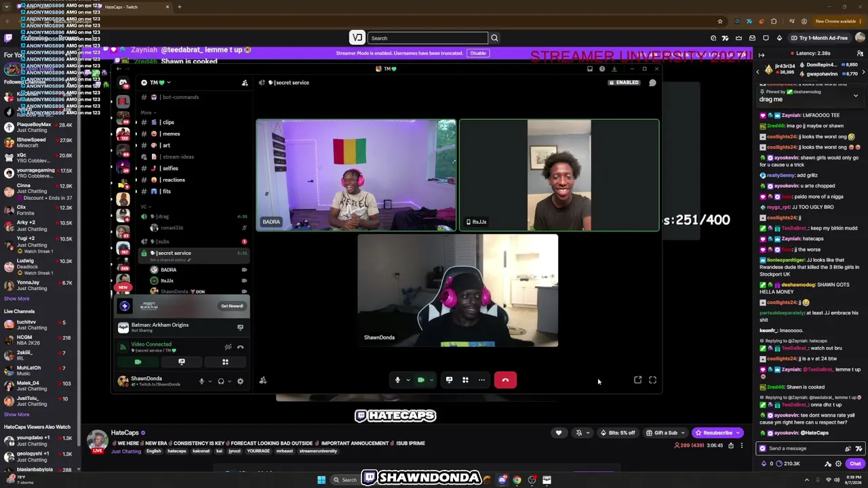Mute the microphone in Discord call controls

click(x=397, y=380)
